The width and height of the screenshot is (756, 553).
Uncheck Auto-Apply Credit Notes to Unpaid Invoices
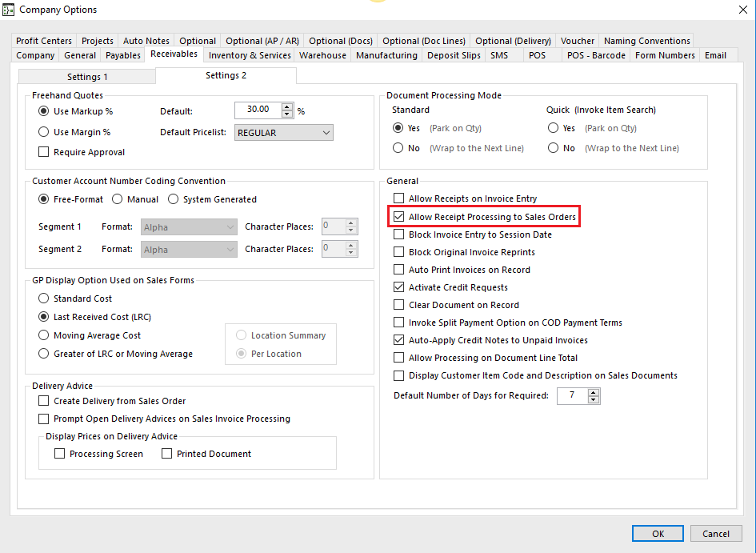(x=398, y=340)
